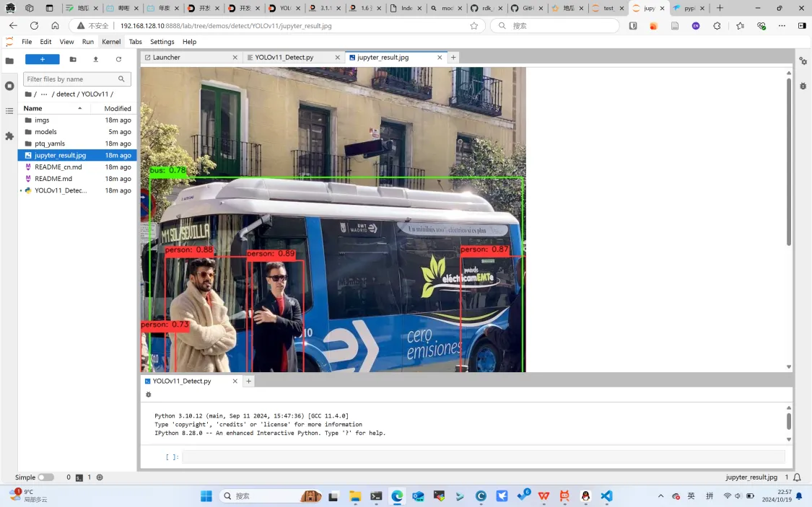The width and height of the screenshot is (812, 507).
Task: Click the browser search box
Action: click(x=555, y=25)
